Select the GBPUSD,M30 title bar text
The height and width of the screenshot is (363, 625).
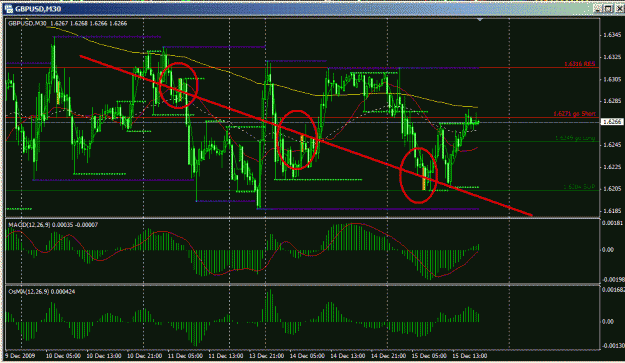click(x=38, y=9)
